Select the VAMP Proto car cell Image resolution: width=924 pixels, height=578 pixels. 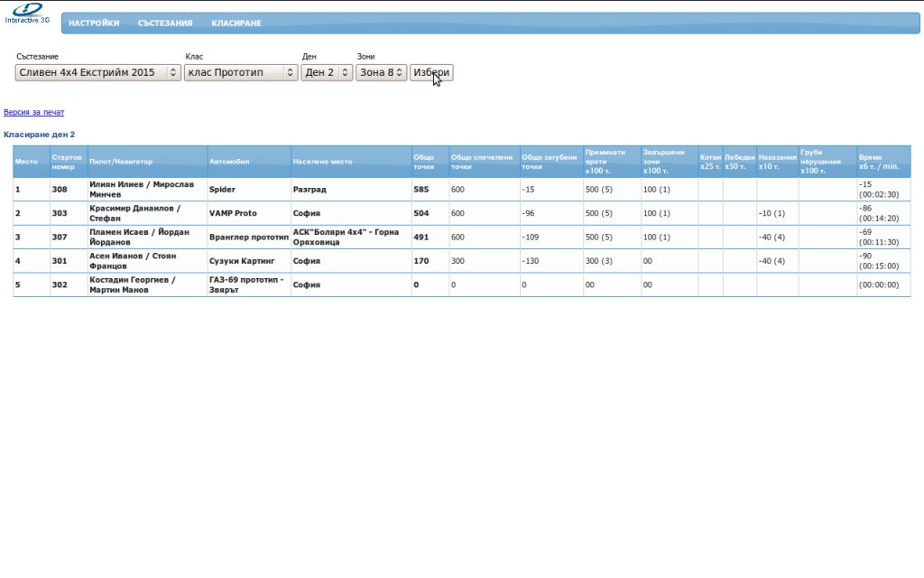[249, 213]
